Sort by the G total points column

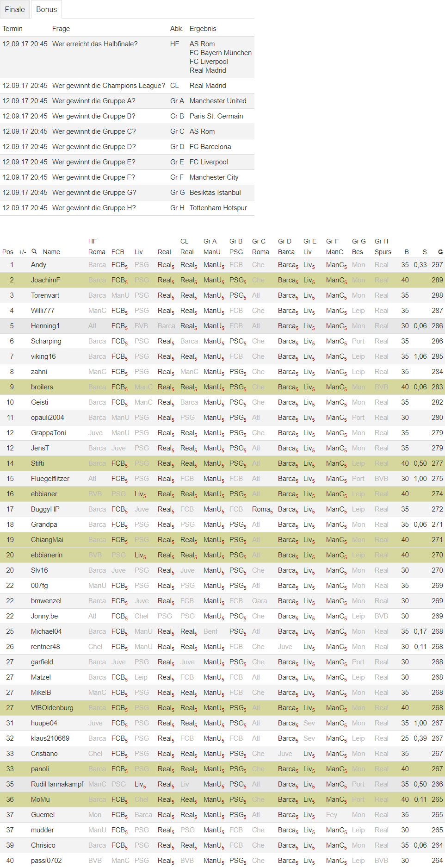(x=440, y=252)
